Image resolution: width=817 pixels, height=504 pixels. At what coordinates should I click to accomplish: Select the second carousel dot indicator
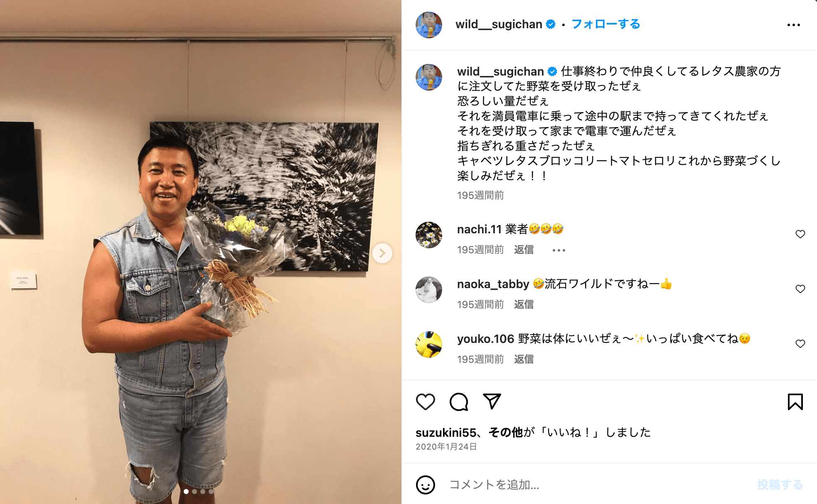pos(194,492)
